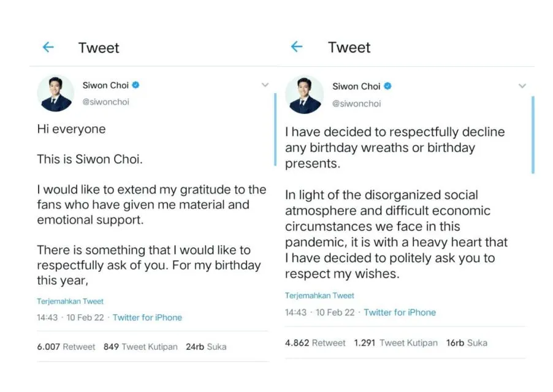Open Twitter for iPhone link, right tweet
Image resolution: width=553 pixels, height=392 pixels.
[x=400, y=312]
